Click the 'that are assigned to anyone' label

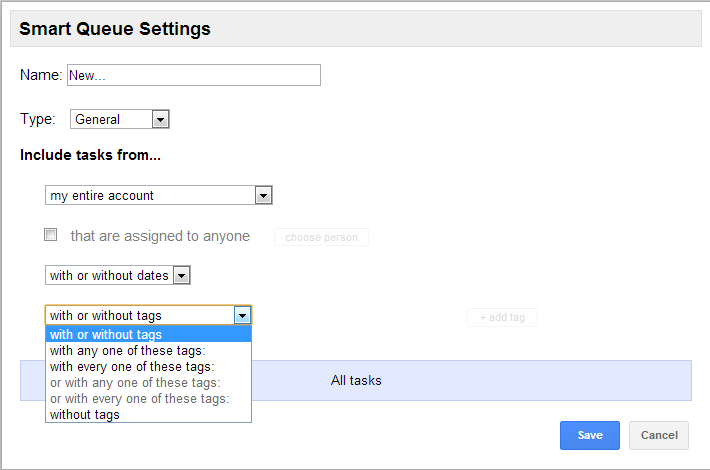160,237
